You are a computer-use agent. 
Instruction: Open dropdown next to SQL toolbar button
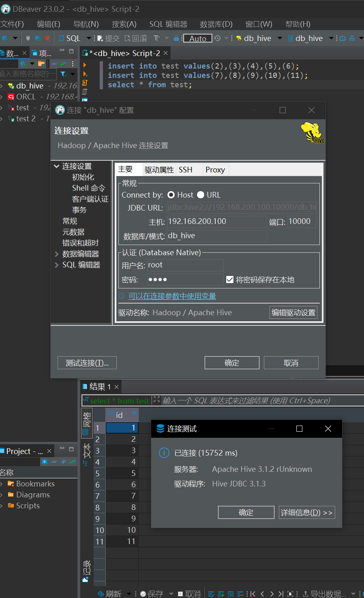tap(89, 38)
